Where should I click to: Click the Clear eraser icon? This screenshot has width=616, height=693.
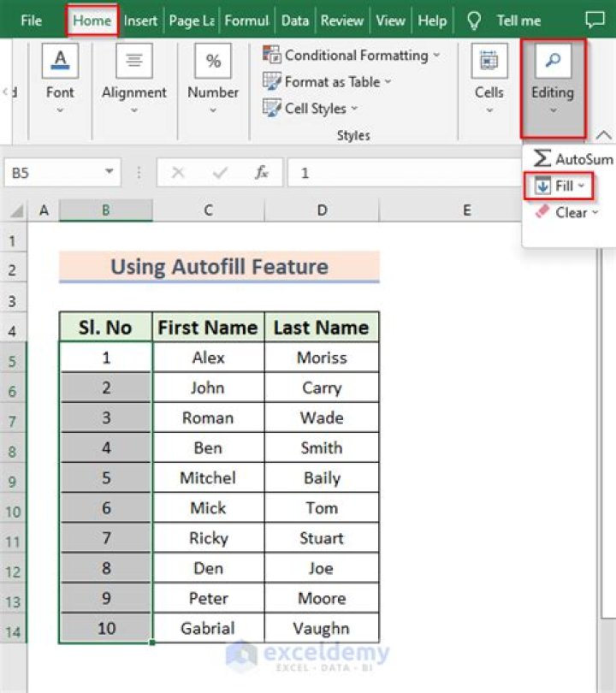542,211
